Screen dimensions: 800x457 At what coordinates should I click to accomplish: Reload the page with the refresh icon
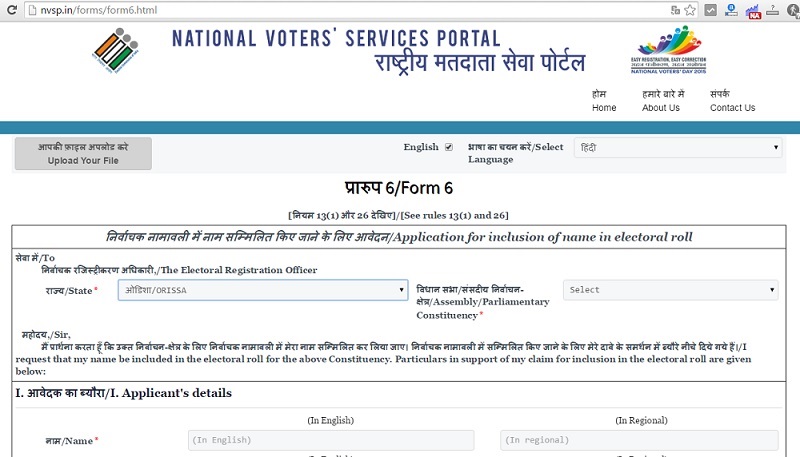12,10
